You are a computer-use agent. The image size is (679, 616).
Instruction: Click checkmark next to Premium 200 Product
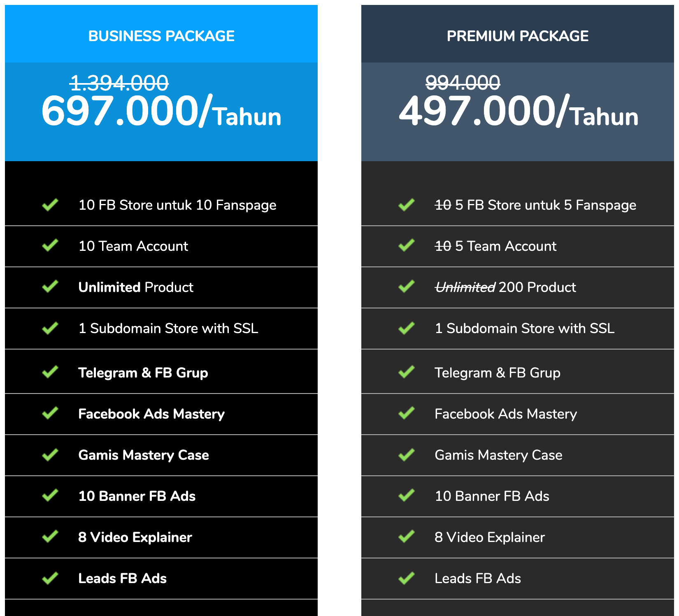[x=406, y=287]
